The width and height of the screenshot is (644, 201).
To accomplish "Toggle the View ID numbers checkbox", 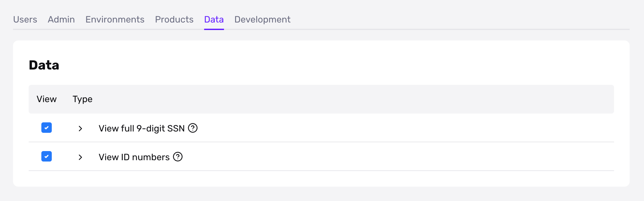I will 47,156.
